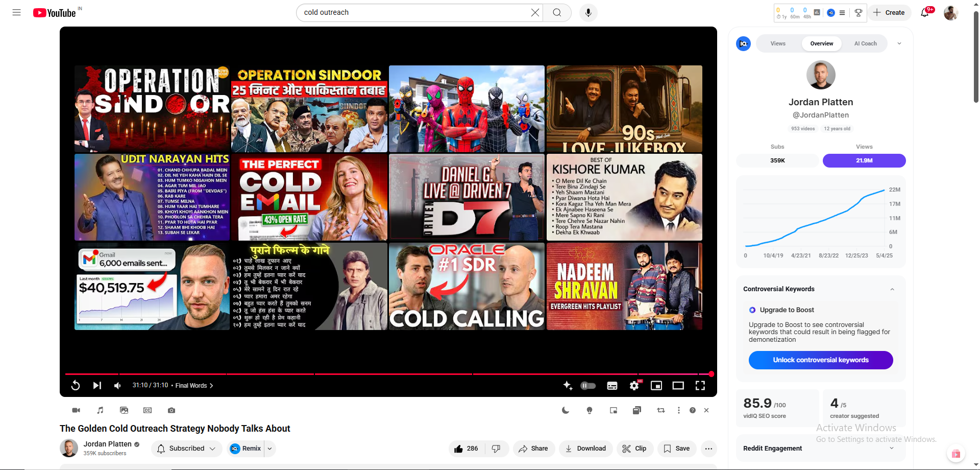The image size is (980, 470).
Task: Toggle the loop repeat icon
Action: [x=661, y=410]
